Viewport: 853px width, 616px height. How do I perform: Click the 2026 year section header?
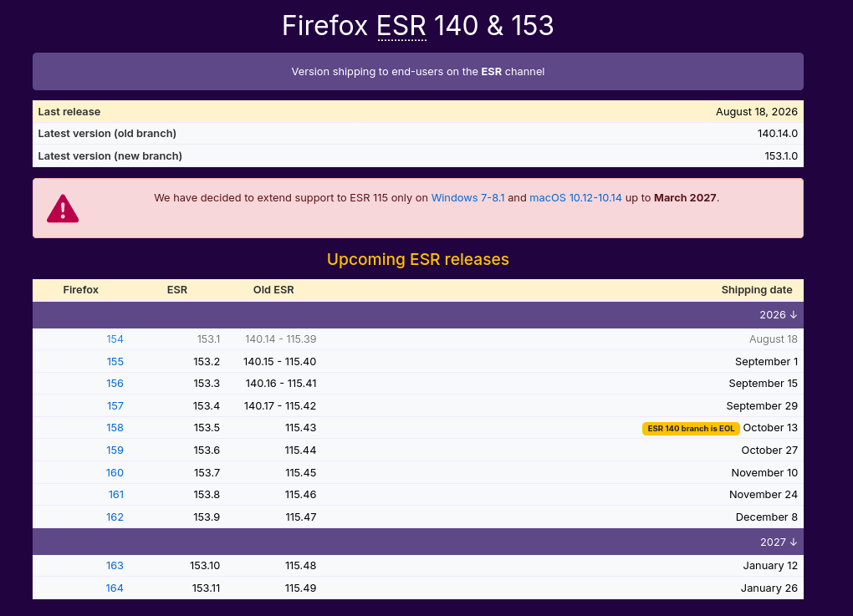(418, 315)
